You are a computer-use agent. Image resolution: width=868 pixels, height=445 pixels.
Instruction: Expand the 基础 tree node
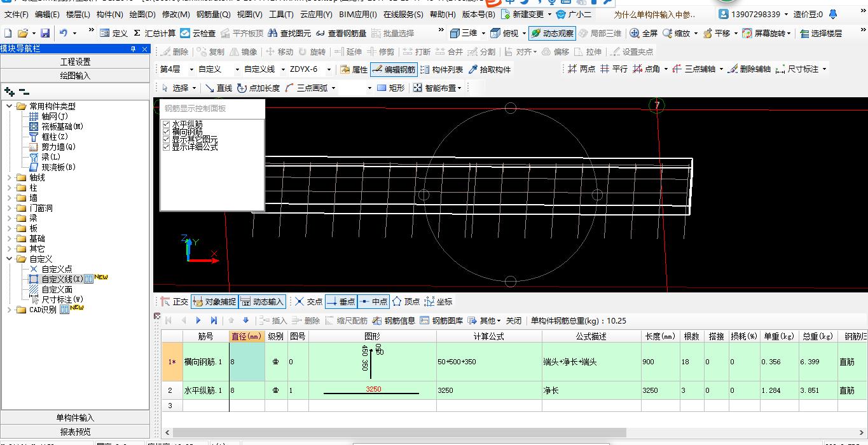coord(9,238)
